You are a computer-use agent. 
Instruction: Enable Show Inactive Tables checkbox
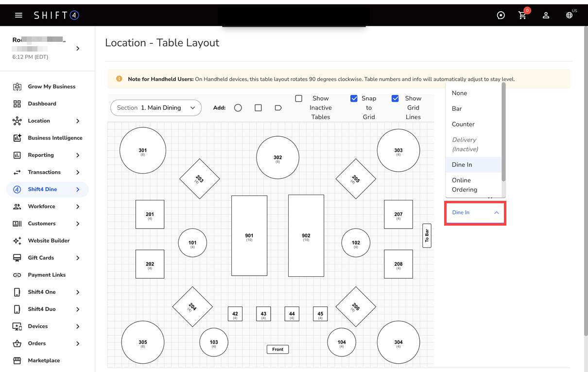pos(299,98)
